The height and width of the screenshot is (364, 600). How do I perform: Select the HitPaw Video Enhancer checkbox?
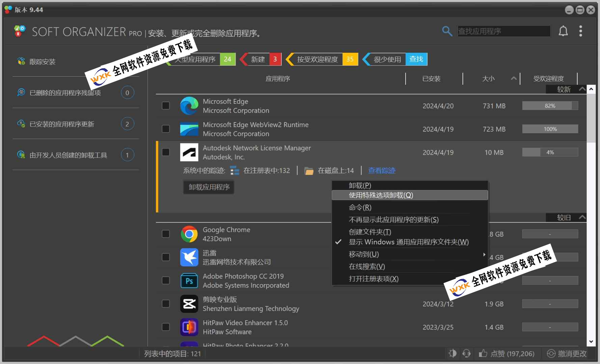[x=166, y=327]
